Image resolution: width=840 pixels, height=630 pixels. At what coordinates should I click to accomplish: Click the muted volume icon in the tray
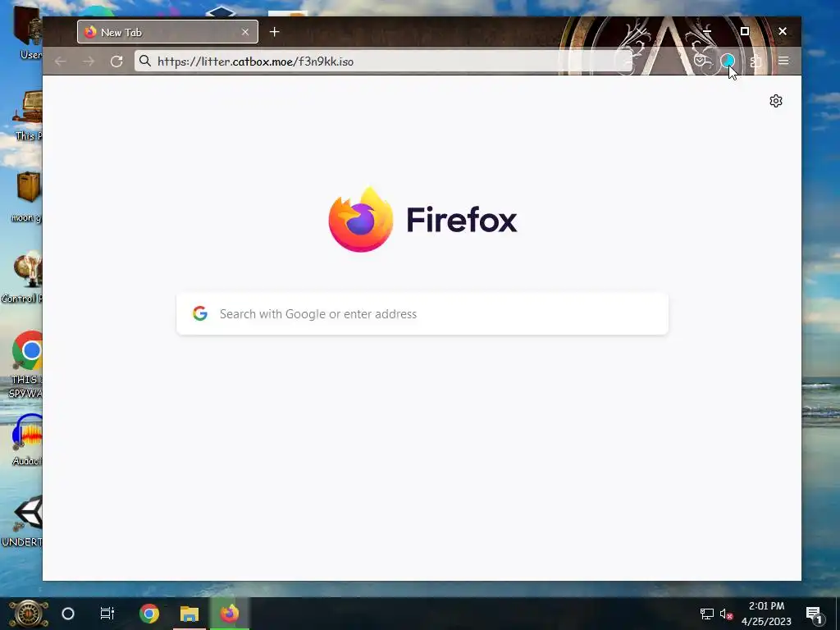coord(726,614)
